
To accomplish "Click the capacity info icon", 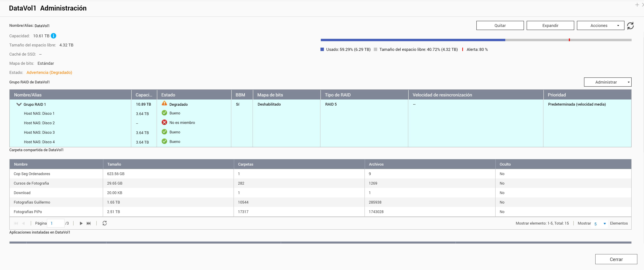I will [53, 36].
